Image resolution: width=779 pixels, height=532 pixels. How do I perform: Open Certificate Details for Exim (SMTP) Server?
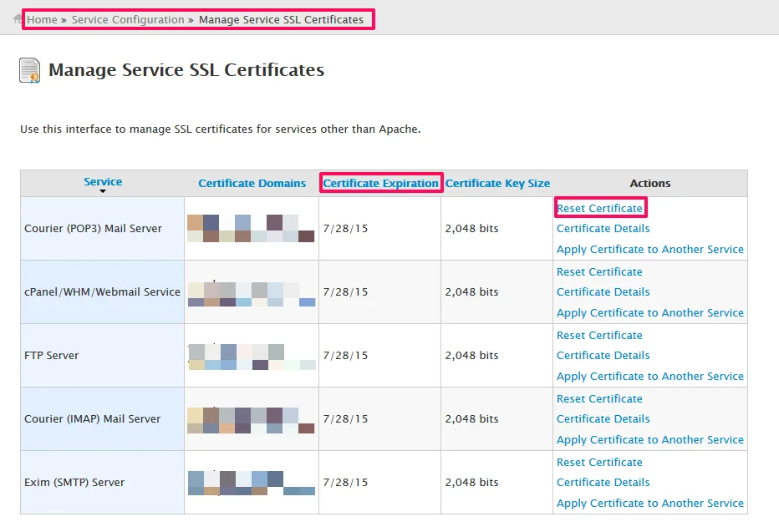pyautogui.click(x=603, y=483)
